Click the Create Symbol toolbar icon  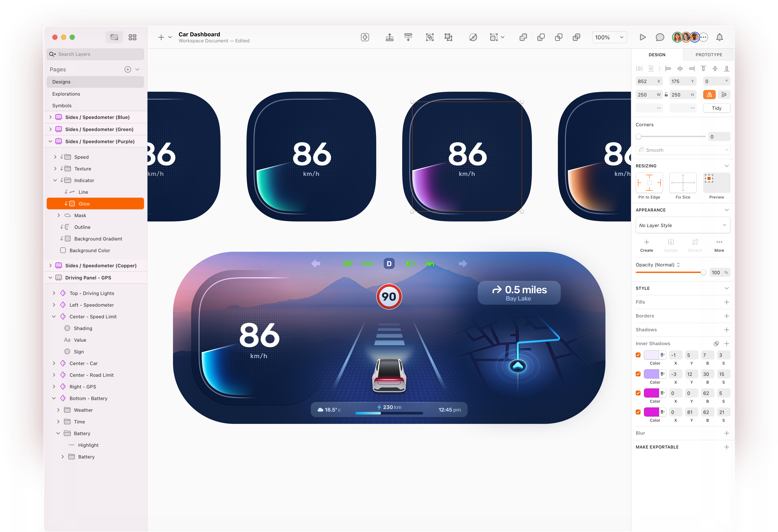coord(365,37)
